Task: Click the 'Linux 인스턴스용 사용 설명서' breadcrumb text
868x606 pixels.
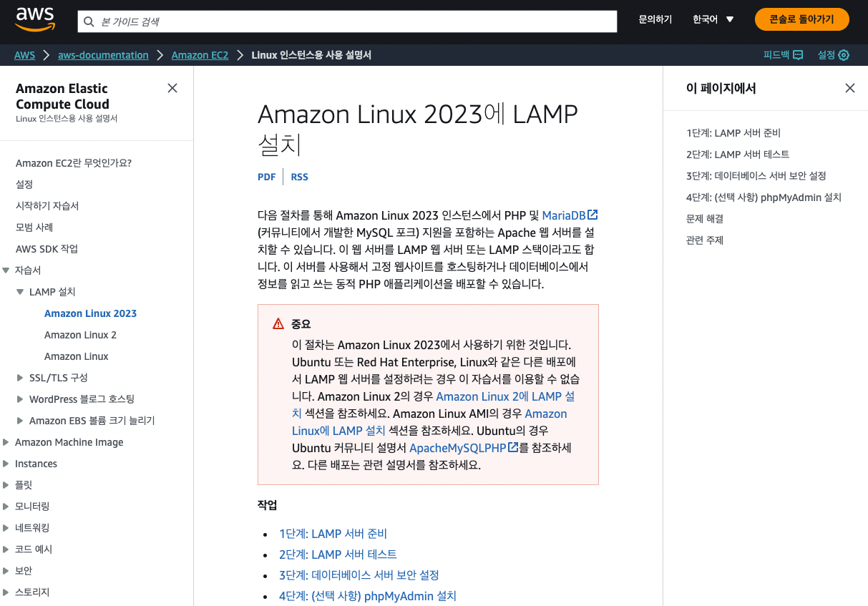Action: click(x=311, y=55)
